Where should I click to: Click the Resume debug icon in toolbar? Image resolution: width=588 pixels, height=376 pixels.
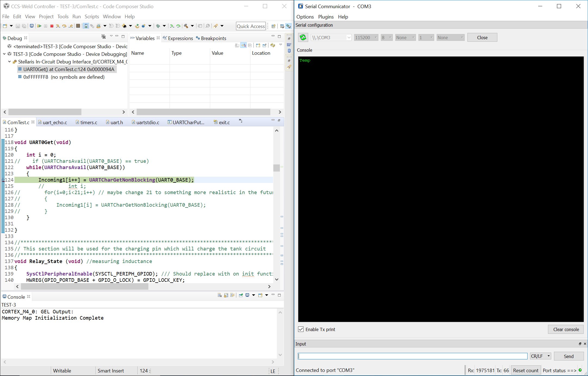pos(39,26)
